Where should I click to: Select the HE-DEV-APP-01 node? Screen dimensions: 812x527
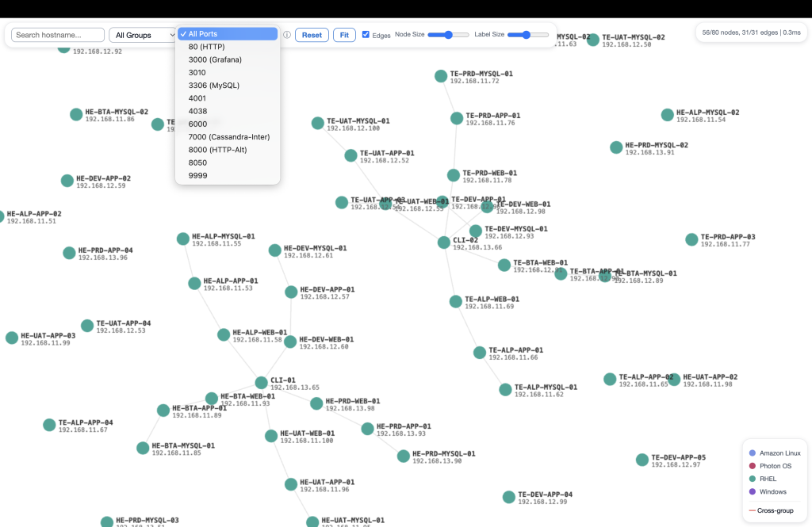pos(291,292)
